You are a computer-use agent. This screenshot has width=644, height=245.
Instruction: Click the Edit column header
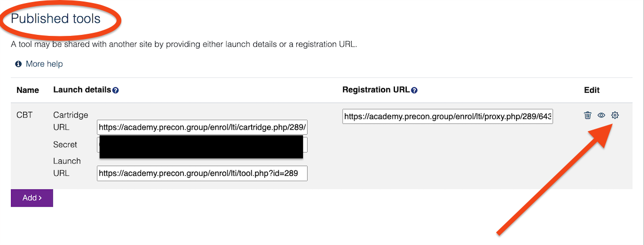[x=592, y=90]
